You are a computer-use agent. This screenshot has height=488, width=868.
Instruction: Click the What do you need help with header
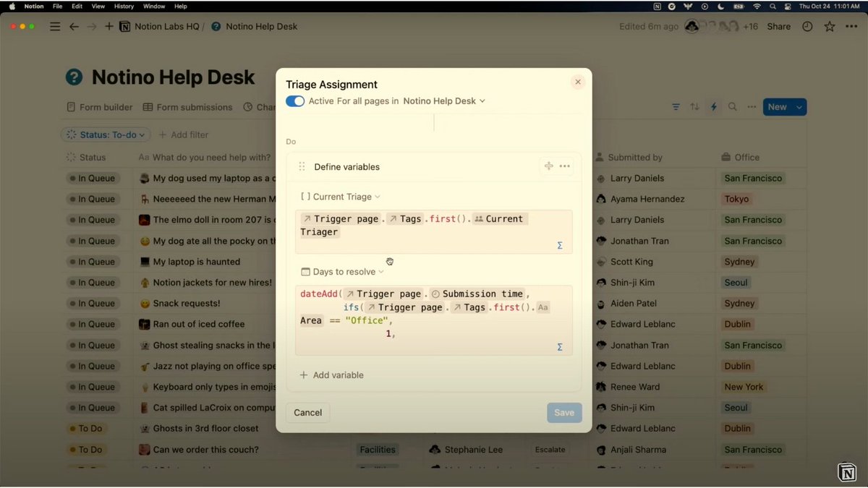point(205,157)
